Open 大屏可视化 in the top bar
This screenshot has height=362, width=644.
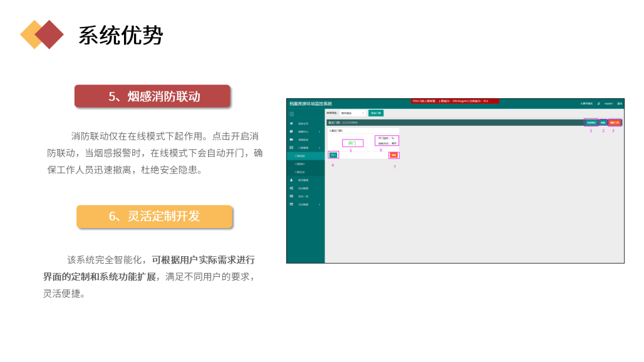585,103
